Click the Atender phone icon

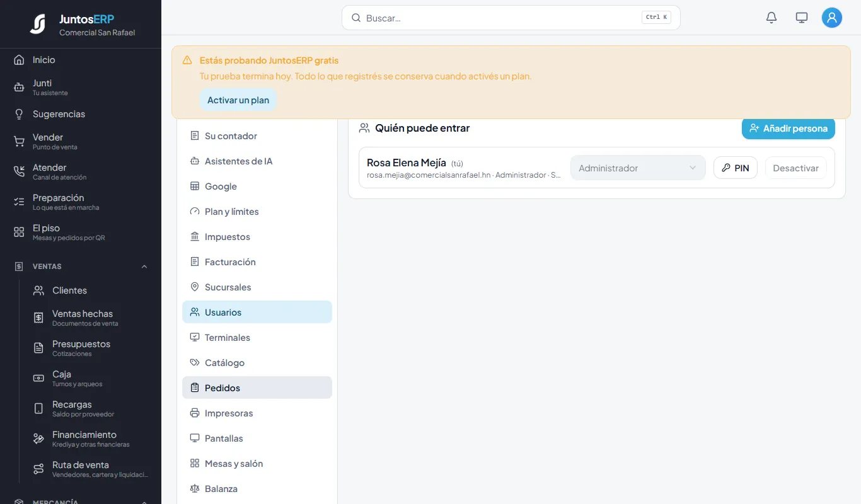(19, 172)
